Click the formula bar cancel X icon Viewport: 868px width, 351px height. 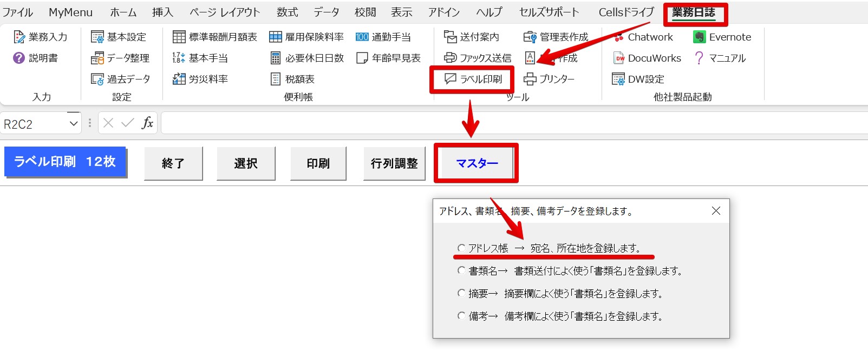[x=108, y=123]
